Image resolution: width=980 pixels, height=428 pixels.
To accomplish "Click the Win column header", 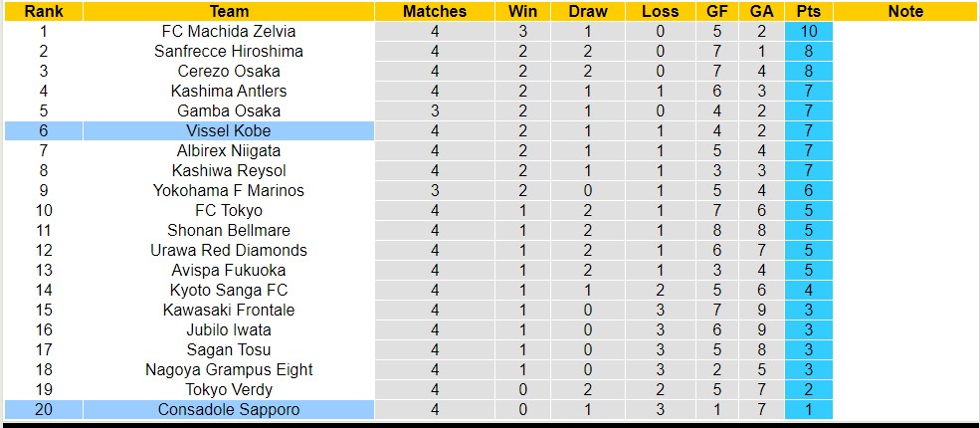I will pyautogui.click(x=522, y=11).
